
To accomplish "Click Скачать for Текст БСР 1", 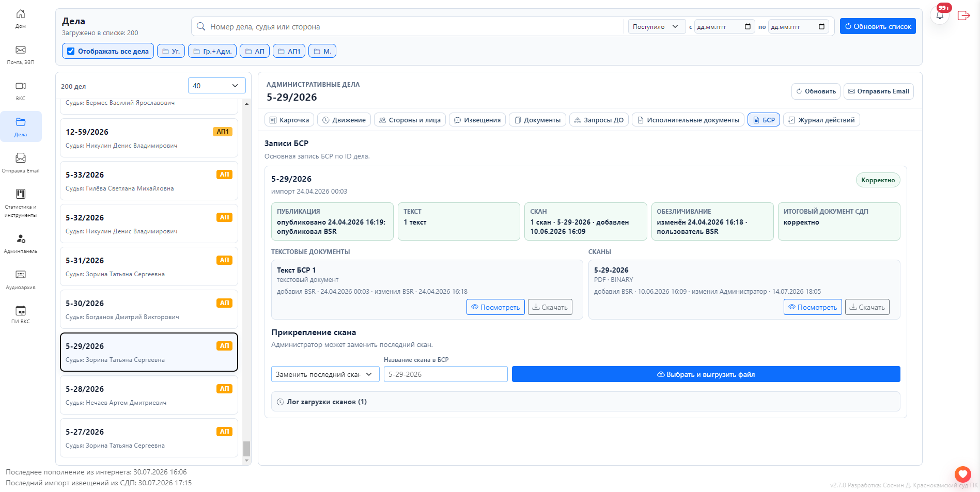I will [550, 307].
